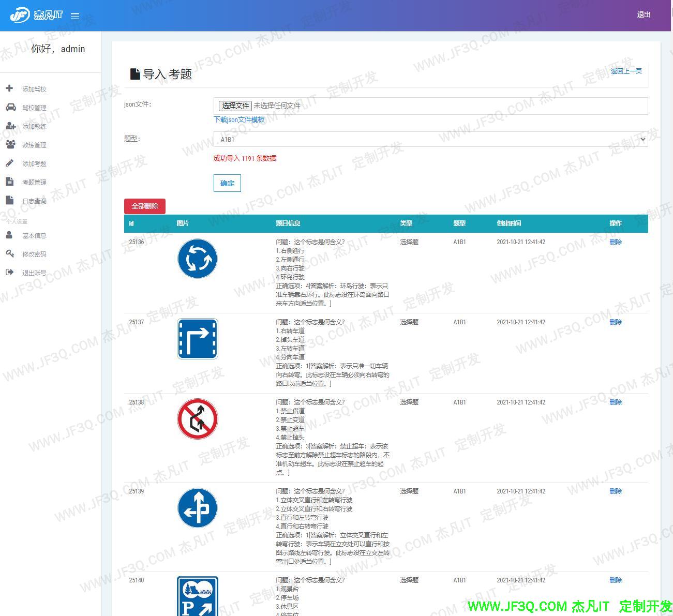673x616 pixels.
Task: Click the pencil icon for 添加考题
Action: pyautogui.click(x=9, y=163)
